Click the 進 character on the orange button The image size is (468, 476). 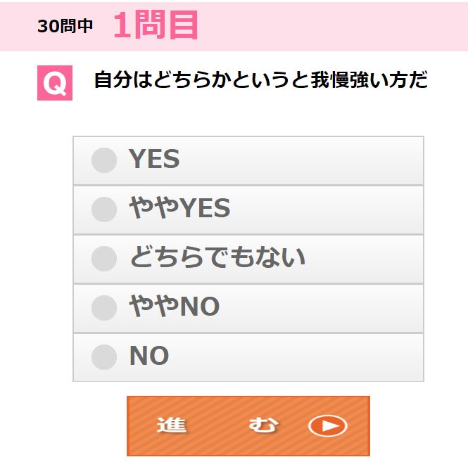pos(172,425)
